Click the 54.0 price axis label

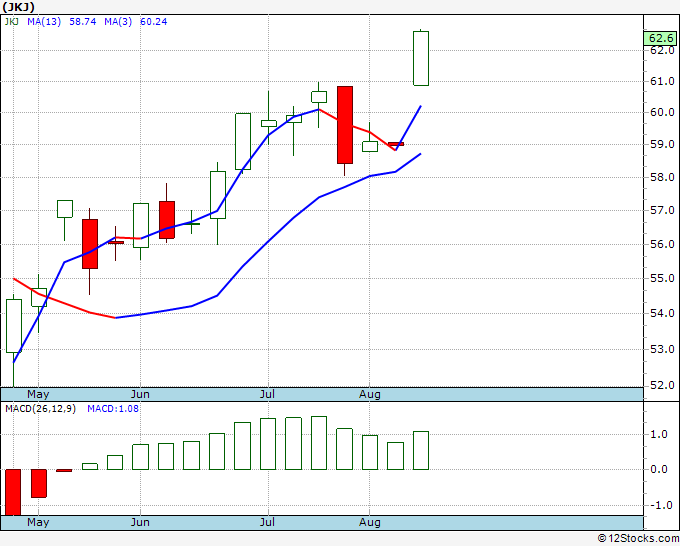click(x=662, y=313)
